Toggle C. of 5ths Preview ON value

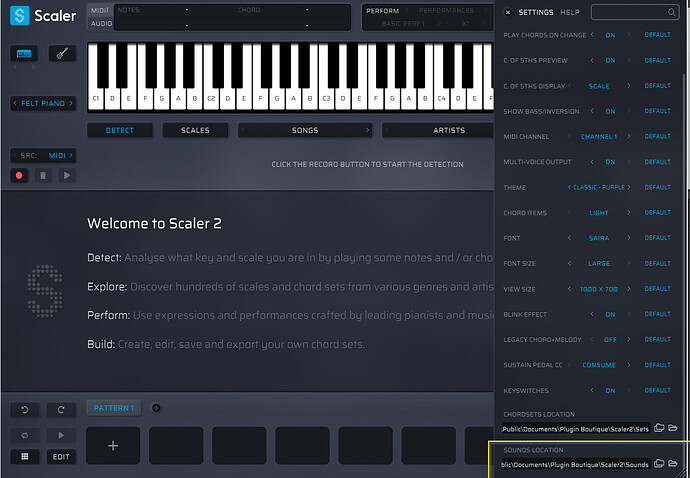coord(610,61)
